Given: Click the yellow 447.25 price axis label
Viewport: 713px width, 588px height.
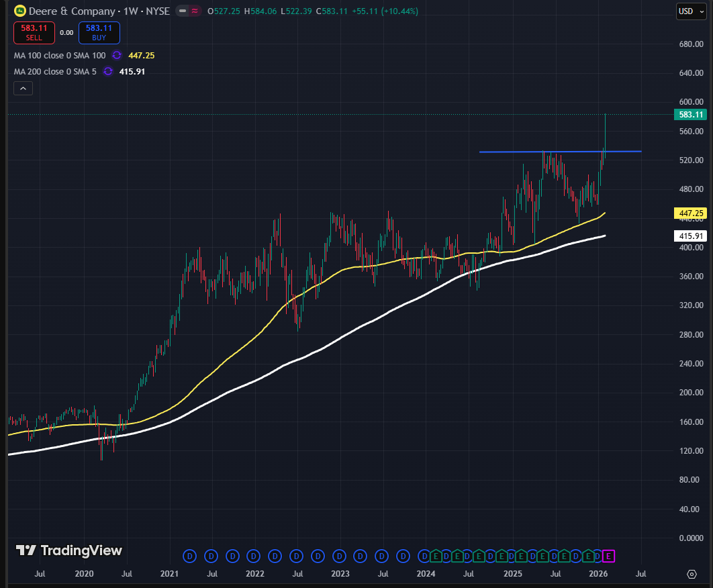Looking at the screenshot, I should (690, 213).
